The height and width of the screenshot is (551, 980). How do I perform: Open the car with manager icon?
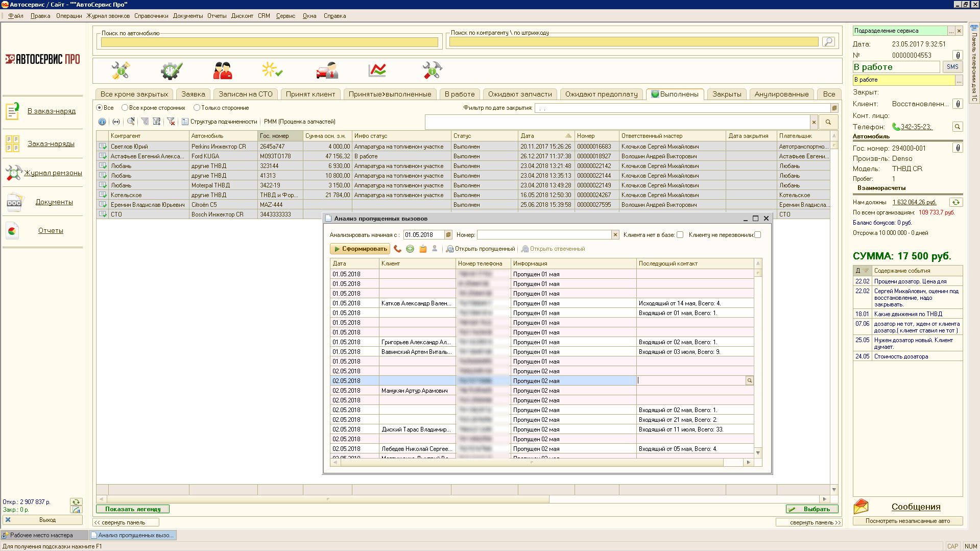click(327, 70)
